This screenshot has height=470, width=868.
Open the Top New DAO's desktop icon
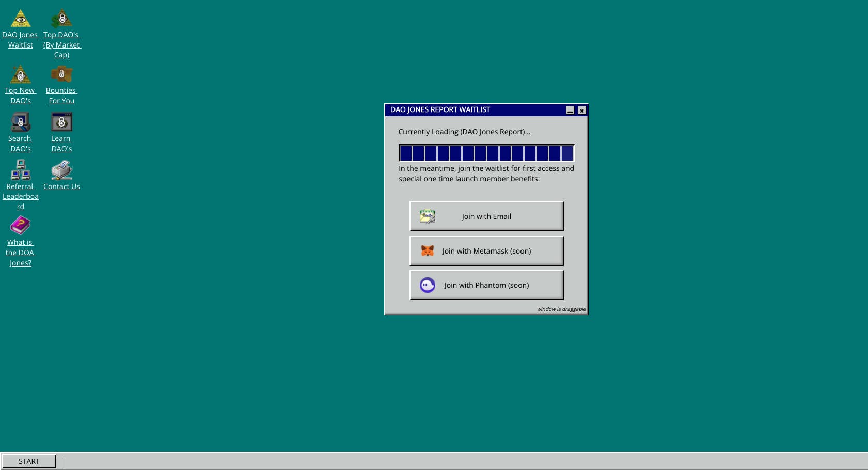point(21,74)
